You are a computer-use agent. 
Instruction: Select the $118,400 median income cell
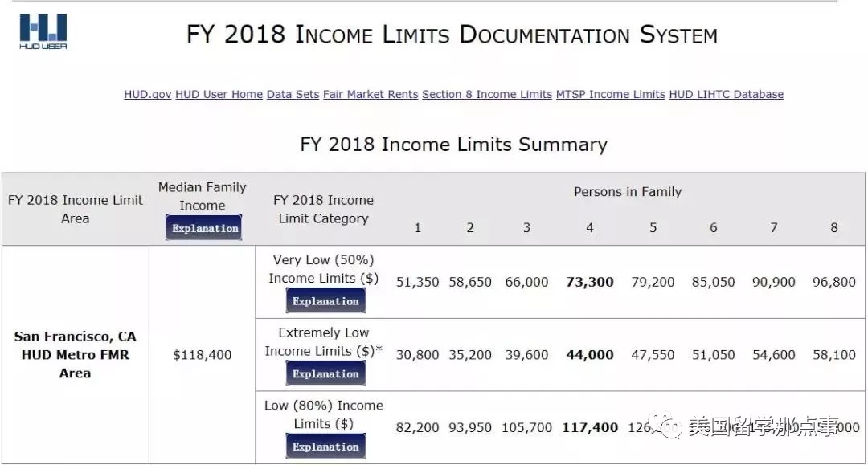click(x=202, y=355)
